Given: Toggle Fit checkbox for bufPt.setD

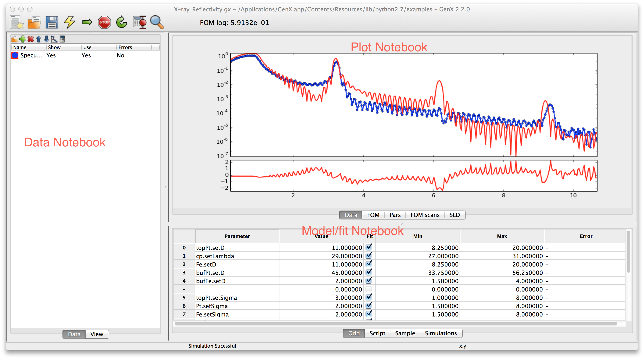Looking at the screenshot, I should coord(369,272).
